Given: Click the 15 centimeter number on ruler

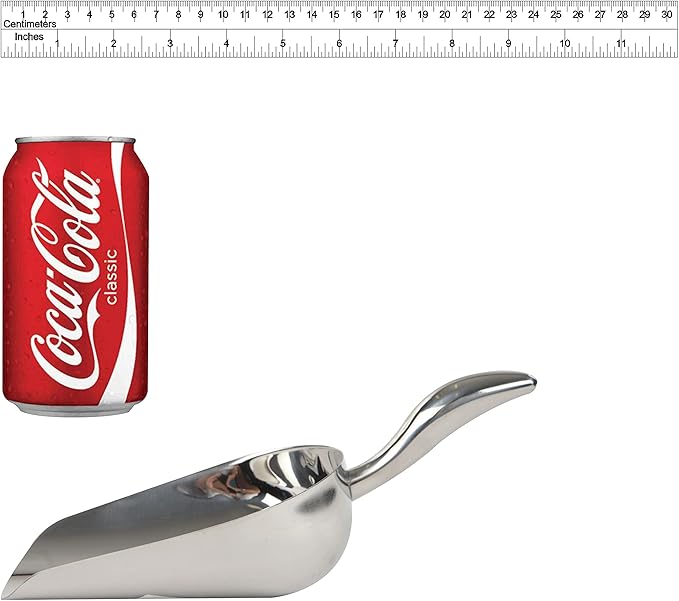Looking at the screenshot, I should click(334, 14).
